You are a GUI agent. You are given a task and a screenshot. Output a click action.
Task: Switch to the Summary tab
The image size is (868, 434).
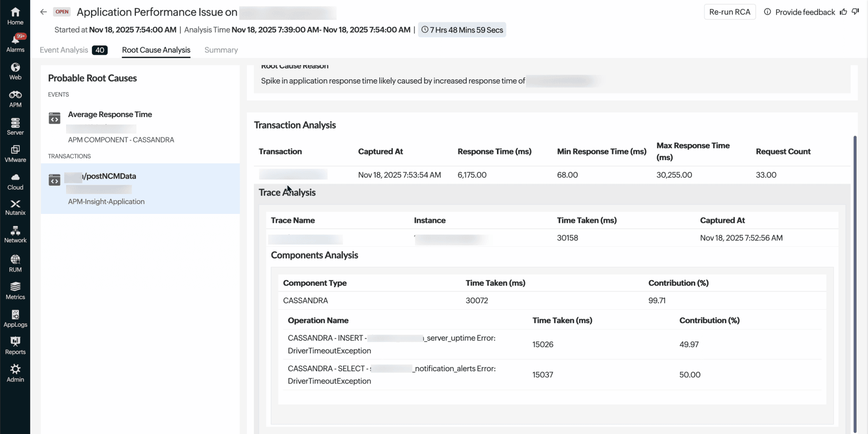221,50
